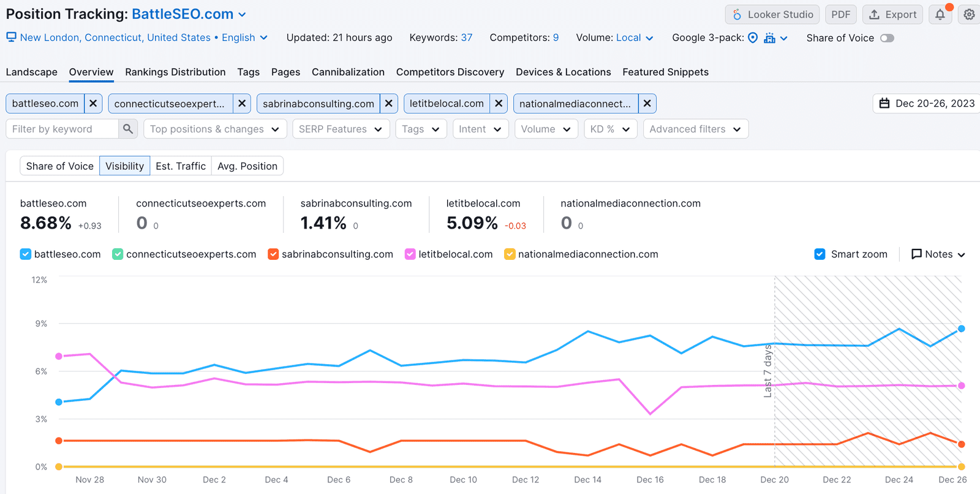
Task: Open Intent filter dropdown
Action: [x=481, y=129]
